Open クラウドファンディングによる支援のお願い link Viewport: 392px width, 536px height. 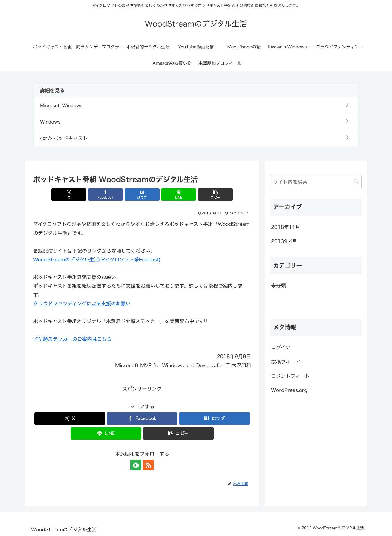pyautogui.click(x=82, y=304)
